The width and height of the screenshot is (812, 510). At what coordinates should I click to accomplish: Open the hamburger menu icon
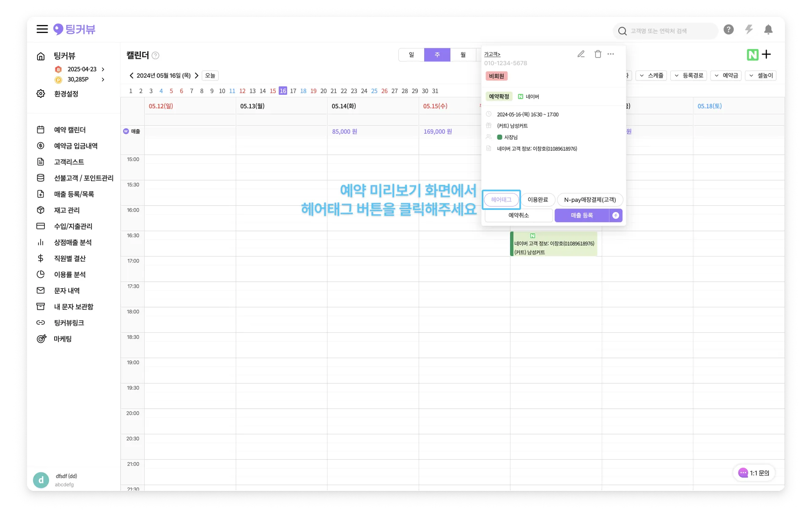click(42, 29)
